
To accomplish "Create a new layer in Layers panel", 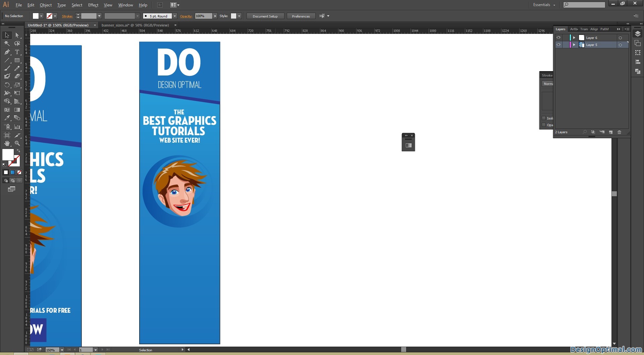I will 610,132.
